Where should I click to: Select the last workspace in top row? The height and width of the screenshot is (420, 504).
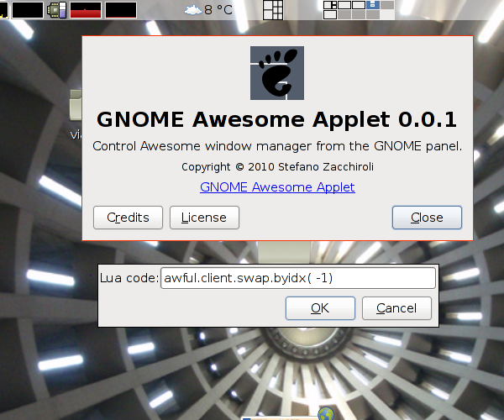click(387, 5)
